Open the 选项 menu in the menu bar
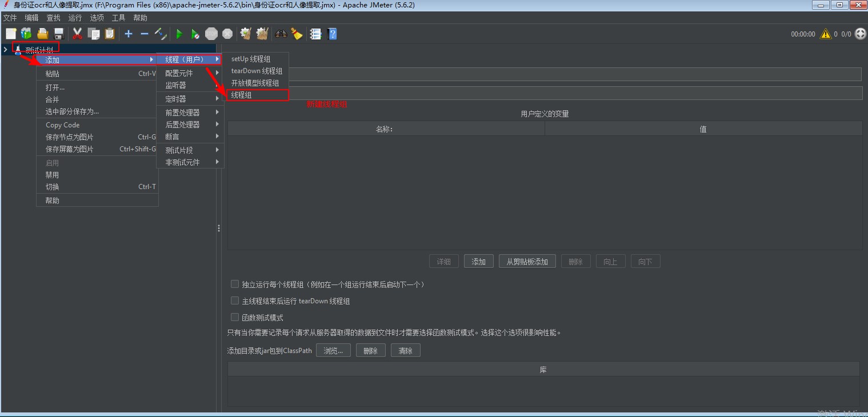The width and height of the screenshot is (868, 417). pyautogui.click(x=97, y=18)
